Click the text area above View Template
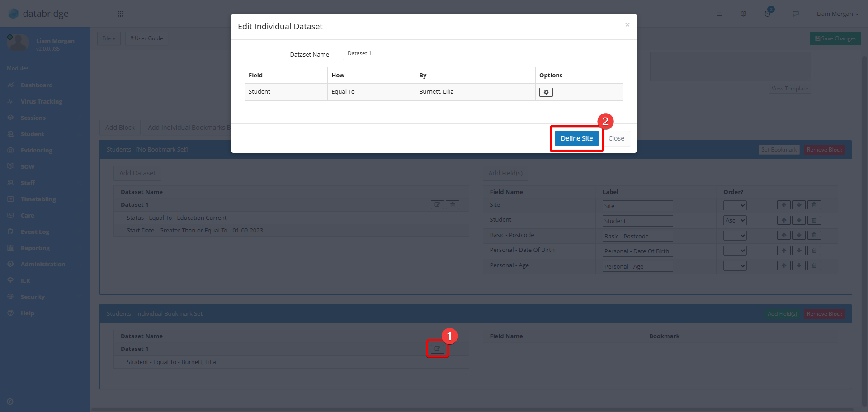 tap(730, 66)
